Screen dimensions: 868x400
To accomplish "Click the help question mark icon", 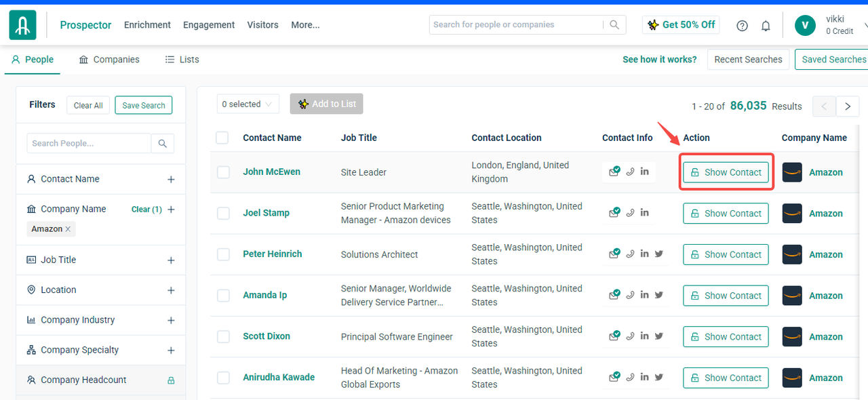I will [742, 26].
